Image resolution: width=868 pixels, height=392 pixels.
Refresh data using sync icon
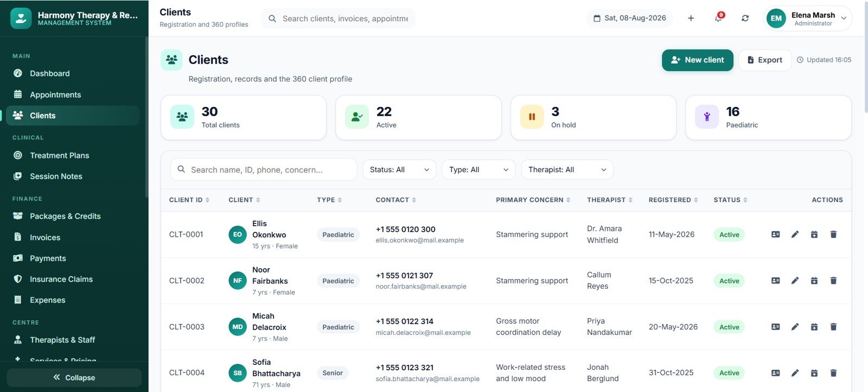745,18
